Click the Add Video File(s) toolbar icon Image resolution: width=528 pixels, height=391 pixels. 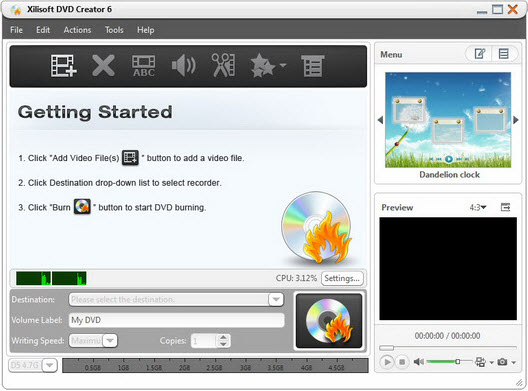[x=64, y=66]
